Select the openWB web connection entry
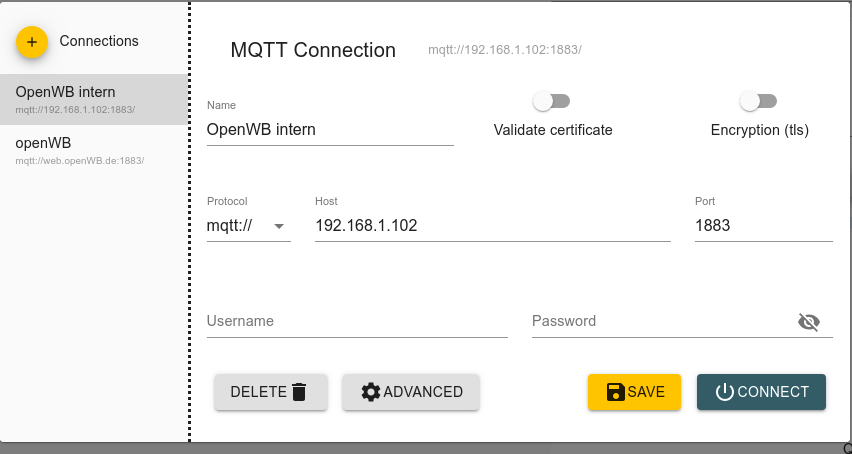This screenshot has width=852, height=454. click(x=94, y=149)
